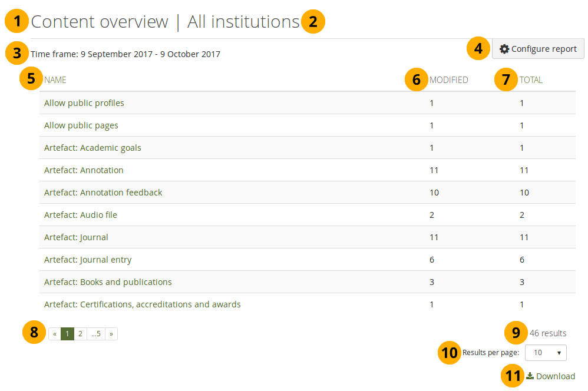Open Artefact: Journal entry row

tap(88, 260)
